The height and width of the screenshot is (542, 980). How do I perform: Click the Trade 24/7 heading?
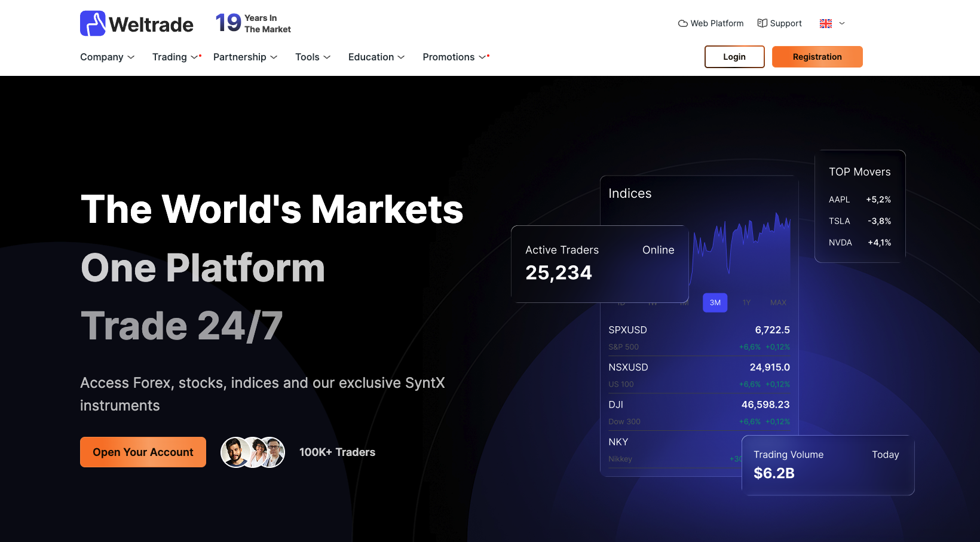point(181,326)
